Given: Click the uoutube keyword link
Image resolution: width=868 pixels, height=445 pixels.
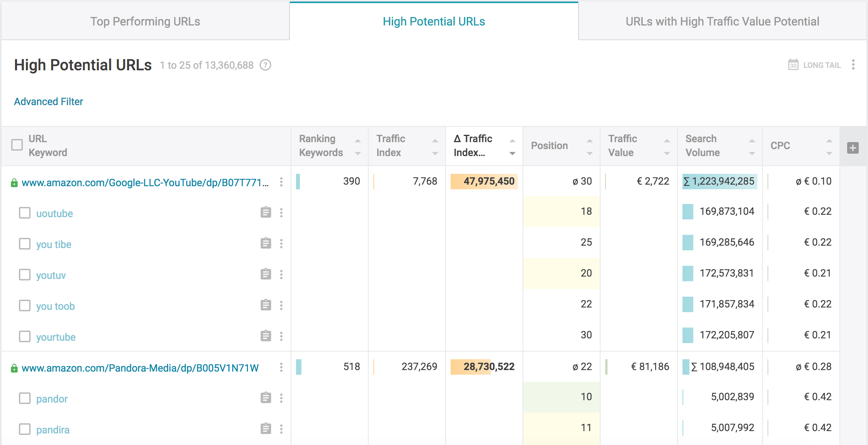Looking at the screenshot, I should 54,213.
